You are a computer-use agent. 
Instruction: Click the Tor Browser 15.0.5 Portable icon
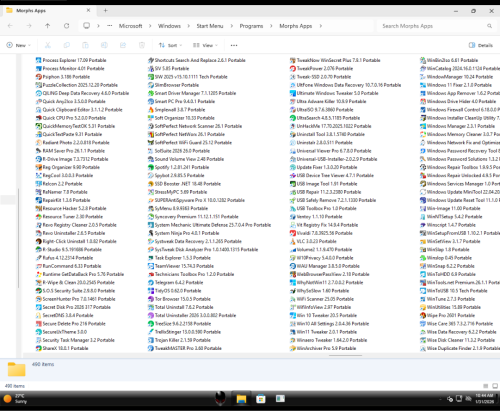[151, 299]
